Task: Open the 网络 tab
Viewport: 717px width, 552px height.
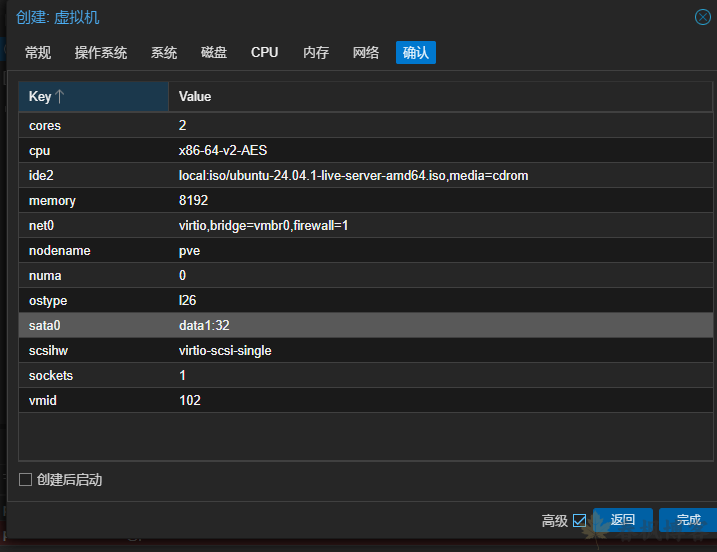Action: [x=366, y=53]
